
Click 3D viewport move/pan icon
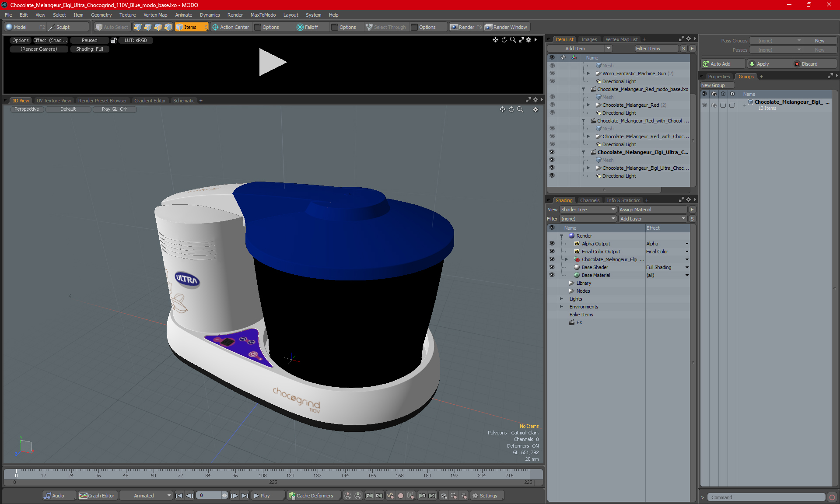click(x=502, y=109)
